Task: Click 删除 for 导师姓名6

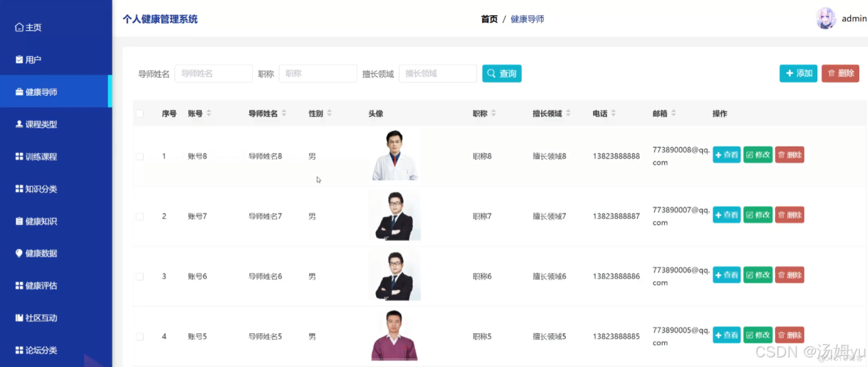Action: (790, 275)
